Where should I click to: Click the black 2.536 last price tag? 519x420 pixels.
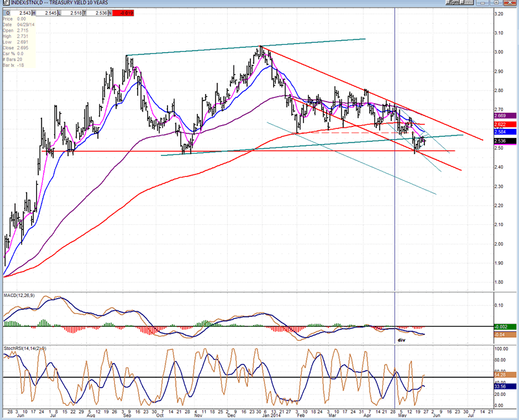click(x=503, y=141)
